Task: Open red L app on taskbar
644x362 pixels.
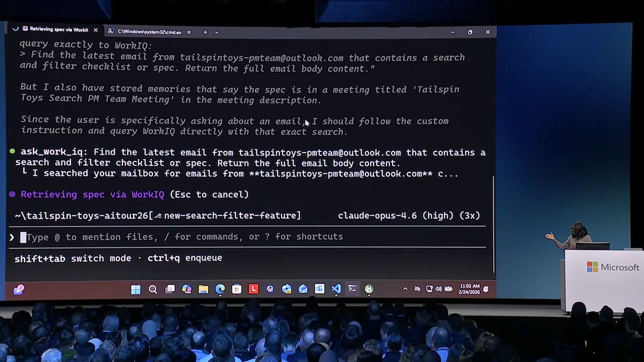Action: [x=253, y=289]
